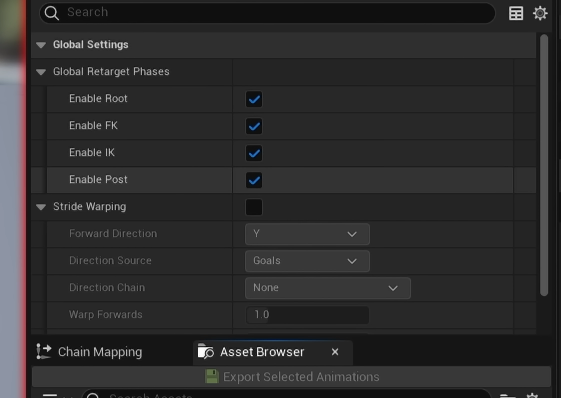Open the Forward Direction dropdown
Image resolution: width=561 pixels, height=398 pixels.
point(307,234)
